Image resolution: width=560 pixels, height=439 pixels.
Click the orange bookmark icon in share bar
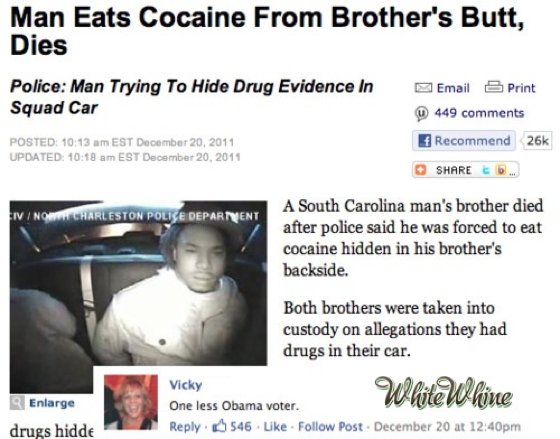point(500,170)
